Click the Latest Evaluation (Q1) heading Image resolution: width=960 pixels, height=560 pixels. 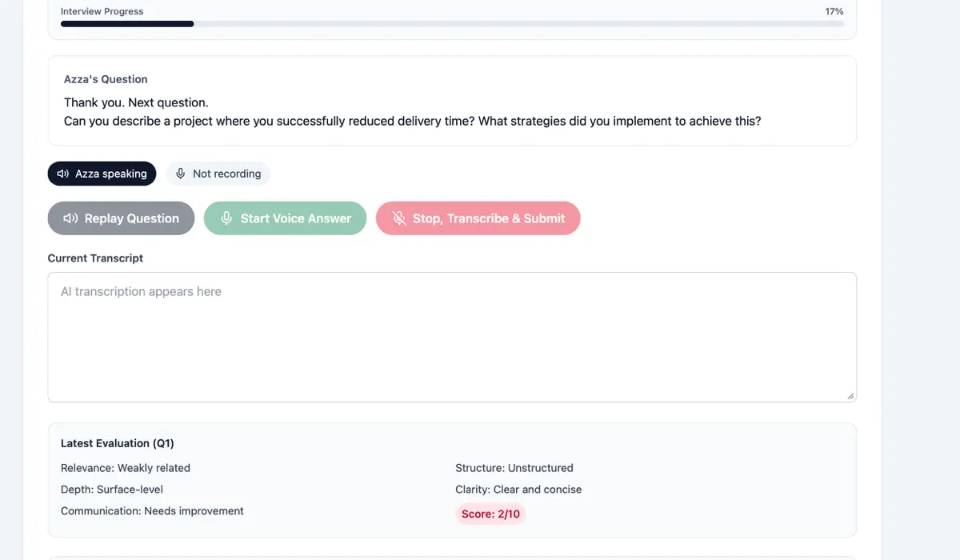(x=118, y=443)
